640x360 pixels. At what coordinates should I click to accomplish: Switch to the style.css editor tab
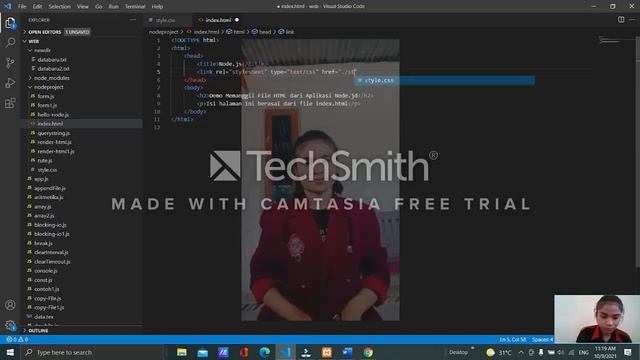[165, 20]
